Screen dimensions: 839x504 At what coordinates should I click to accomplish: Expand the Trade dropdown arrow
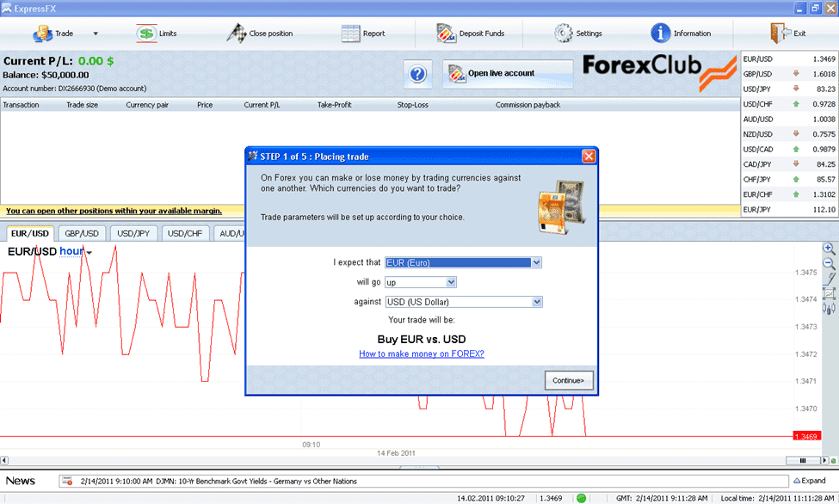(x=96, y=34)
